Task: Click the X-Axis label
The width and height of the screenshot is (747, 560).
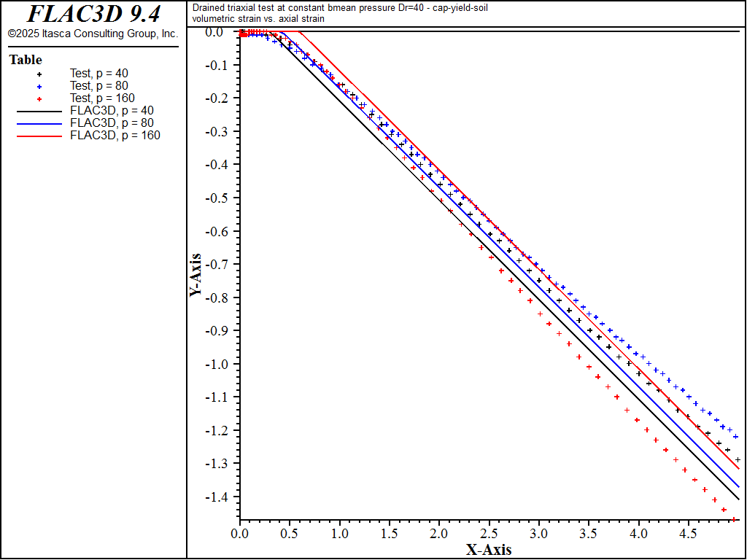Action: pos(489,550)
